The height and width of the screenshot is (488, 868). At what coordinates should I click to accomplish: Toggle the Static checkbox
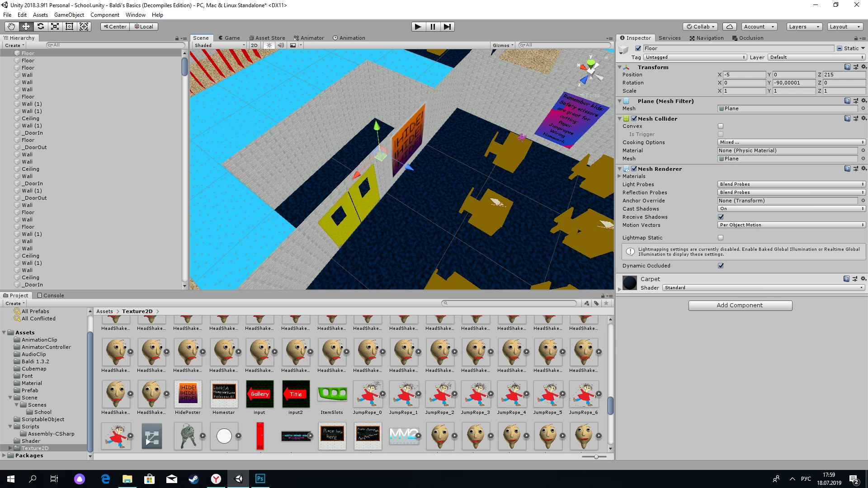point(840,48)
